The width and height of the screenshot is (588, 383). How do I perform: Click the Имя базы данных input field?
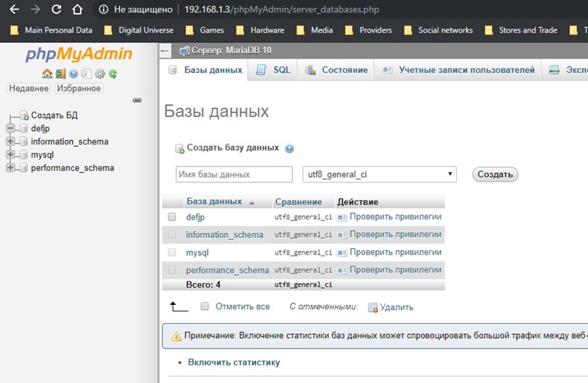click(x=234, y=174)
